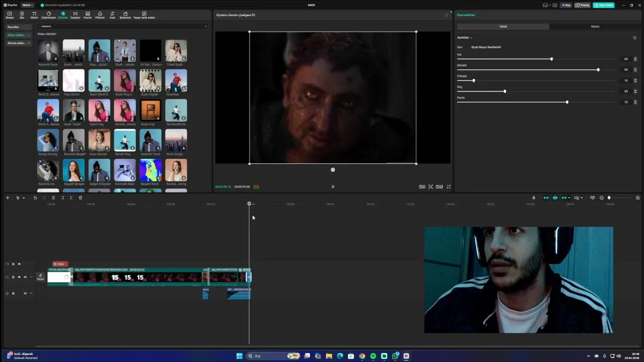
Task: Click the Kapak cover button
Action: [40, 277]
